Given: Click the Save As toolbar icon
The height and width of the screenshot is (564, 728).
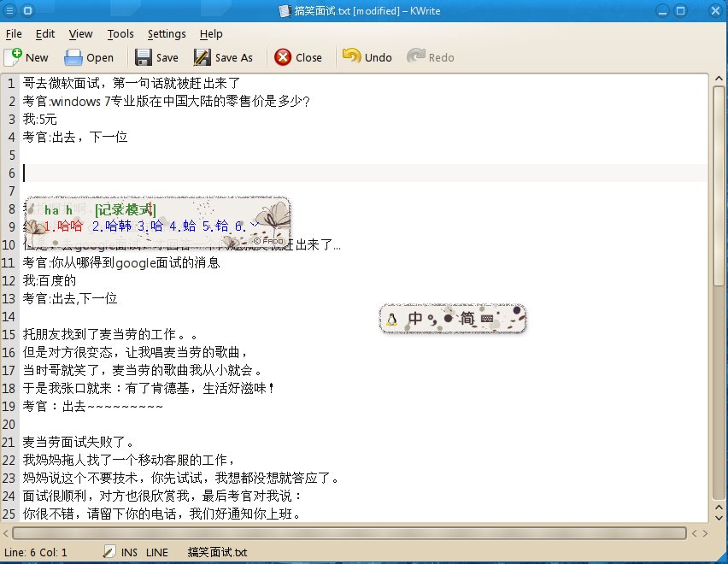Looking at the screenshot, I should (202, 57).
